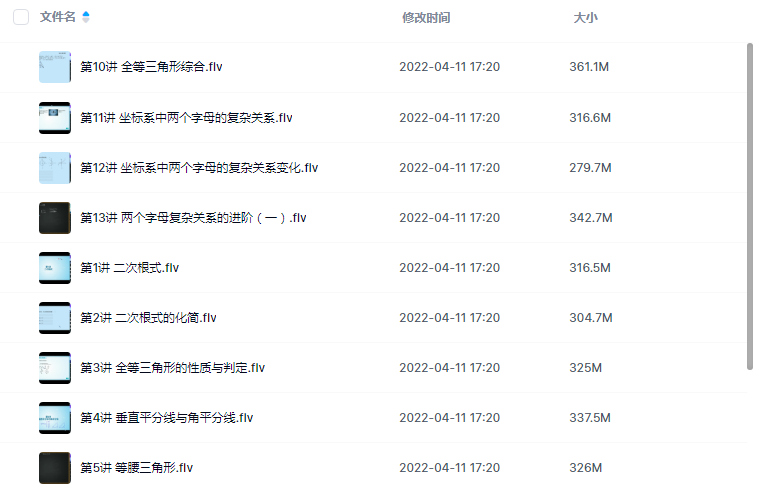759x492 pixels.
Task: Click the file name 第2讲 二次根式的化简.flv
Action: click(x=148, y=318)
